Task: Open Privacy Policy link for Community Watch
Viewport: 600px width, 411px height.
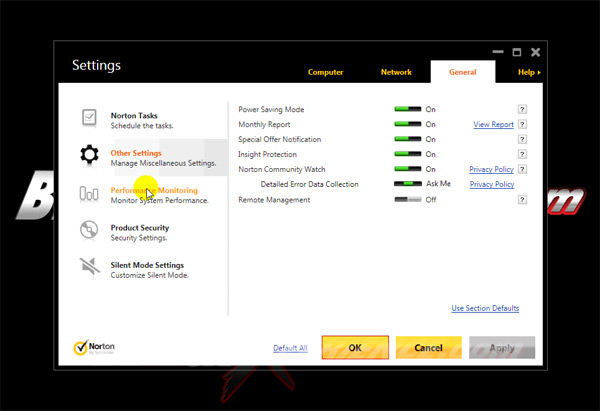Action: [x=491, y=169]
